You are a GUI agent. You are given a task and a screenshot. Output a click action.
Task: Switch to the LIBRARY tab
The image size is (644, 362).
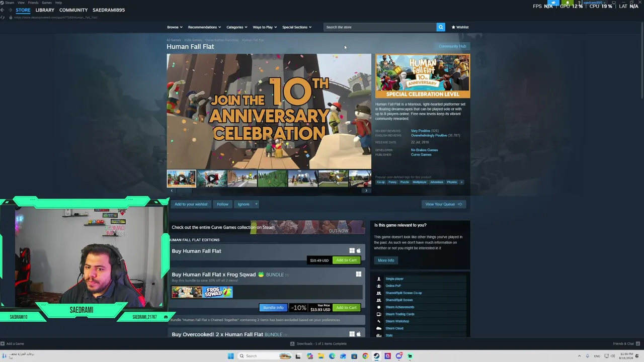pos(45,10)
